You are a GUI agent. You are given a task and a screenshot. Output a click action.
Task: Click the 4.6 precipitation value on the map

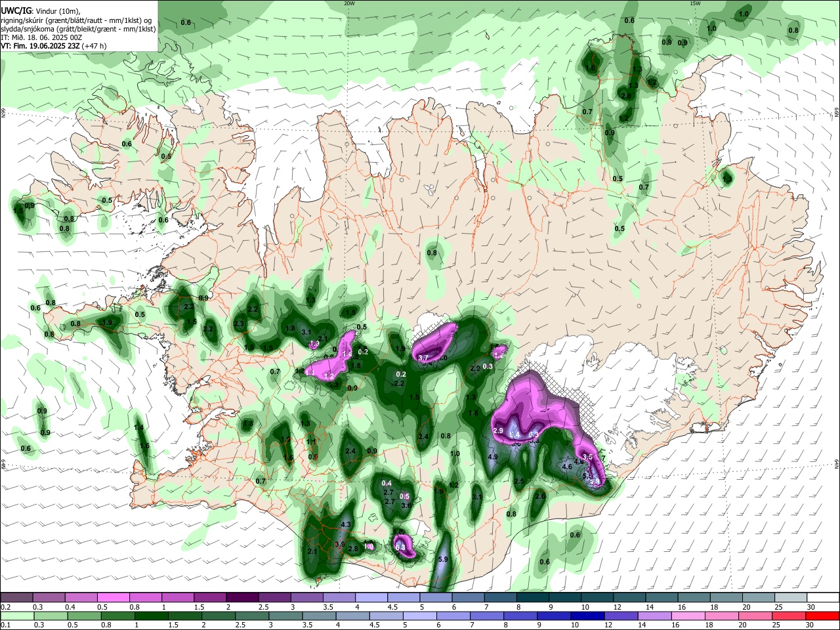point(567,467)
